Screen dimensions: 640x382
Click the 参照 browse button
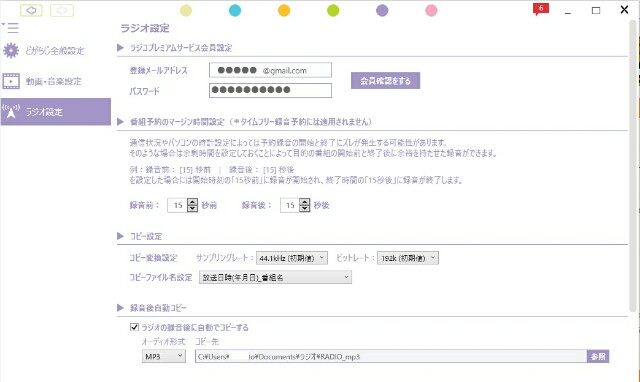click(x=598, y=356)
